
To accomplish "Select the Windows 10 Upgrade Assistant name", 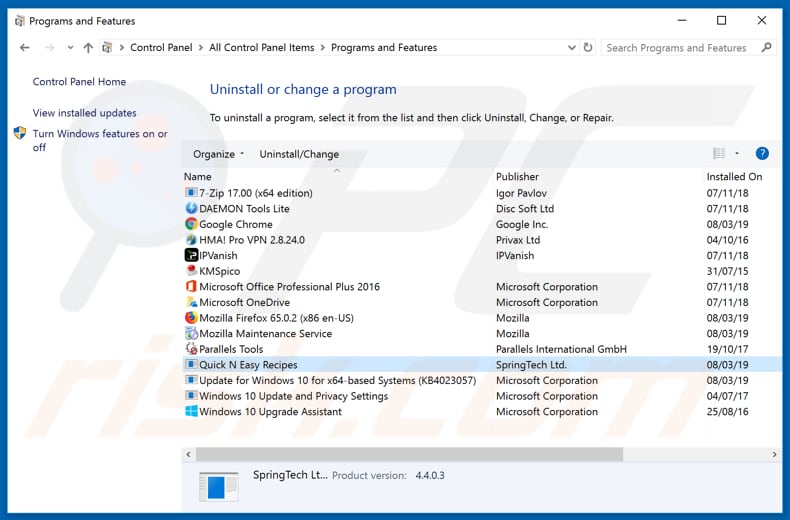I will (x=270, y=411).
